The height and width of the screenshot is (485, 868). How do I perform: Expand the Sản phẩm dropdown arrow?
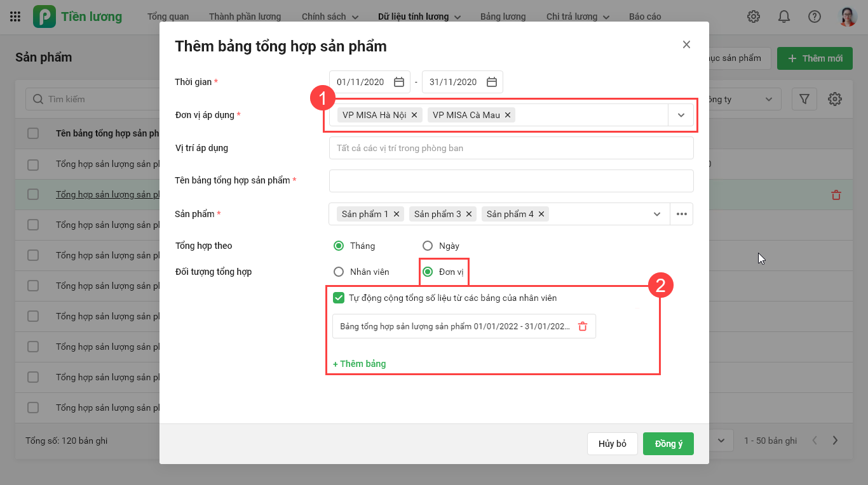[x=657, y=214]
